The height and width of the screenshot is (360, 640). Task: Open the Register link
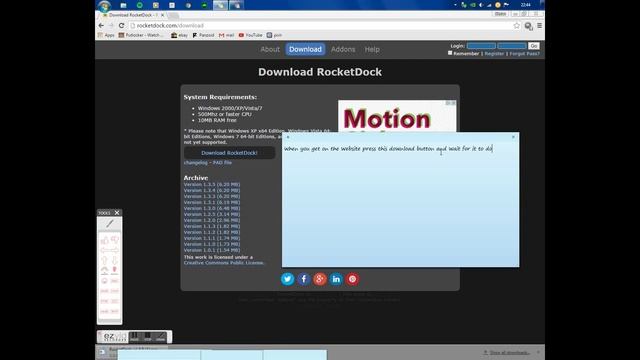tap(494, 53)
